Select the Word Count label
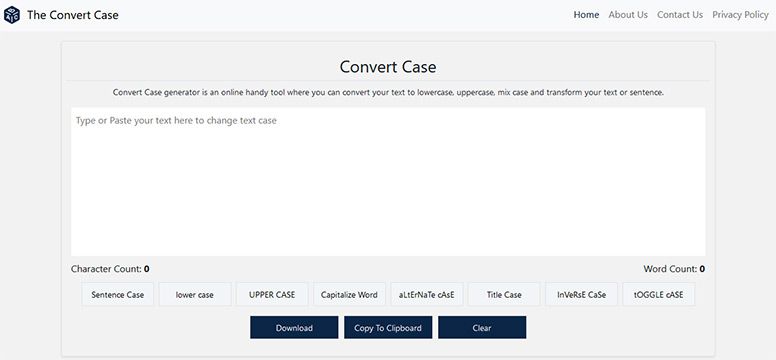Image resolution: width=776 pixels, height=360 pixels. pos(674,269)
